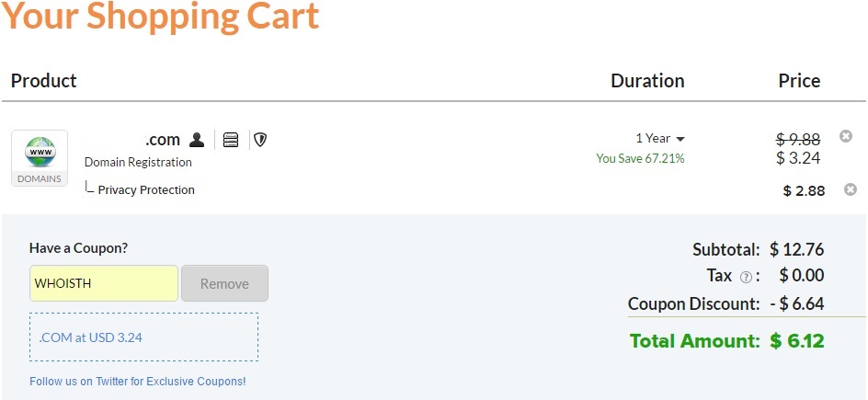Select the .COM at USD 3.24 coupon offer
The image size is (868, 400).
coord(143,337)
